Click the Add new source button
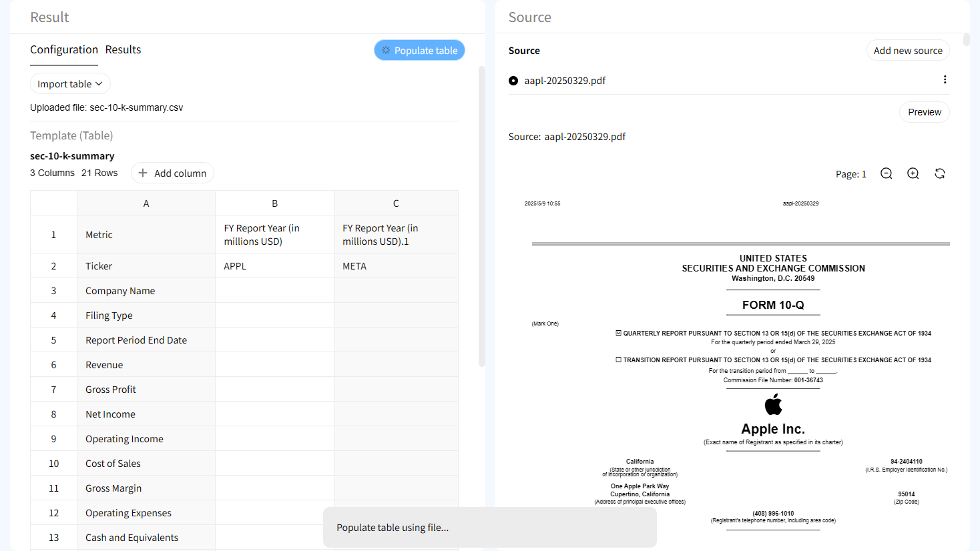This screenshot has width=980, height=551. tap(908, 50)
